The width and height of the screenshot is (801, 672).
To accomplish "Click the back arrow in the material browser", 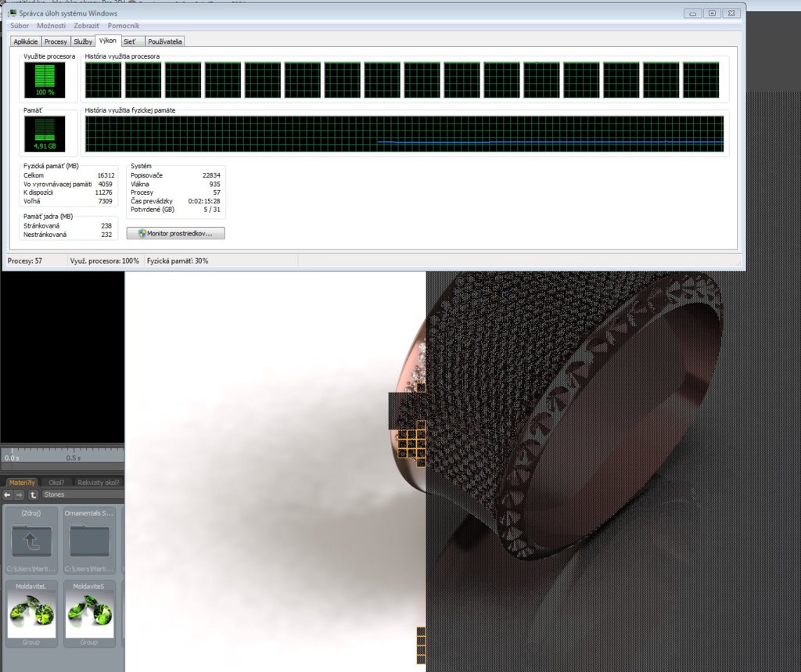I will (x=7, y=494).
